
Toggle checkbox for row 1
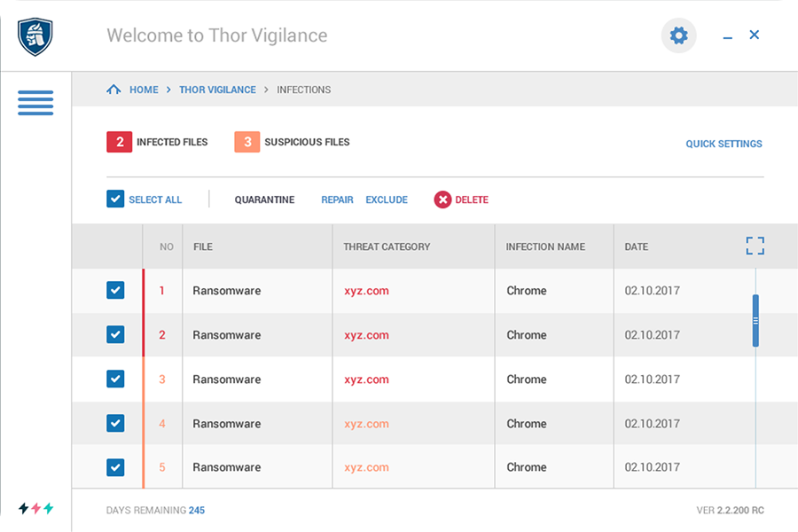coord(115,290)
